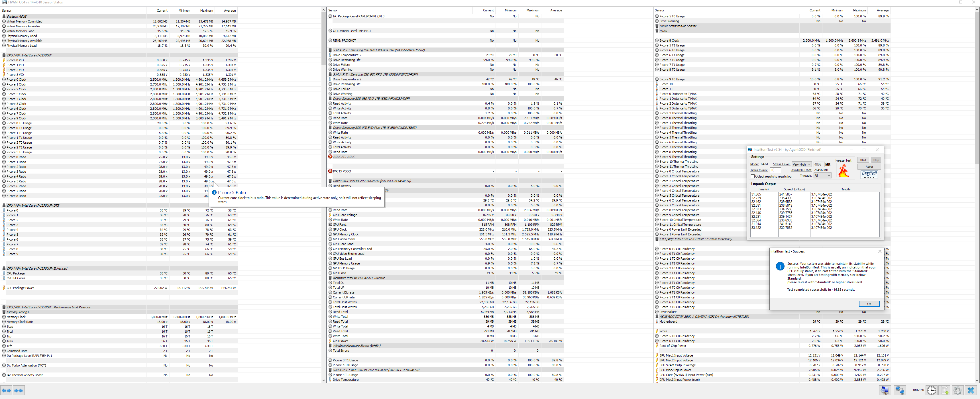The width and height of the screenshot is (980, 399).
Task: Click the blue X close sensors icon
Action: pos(971,390)
